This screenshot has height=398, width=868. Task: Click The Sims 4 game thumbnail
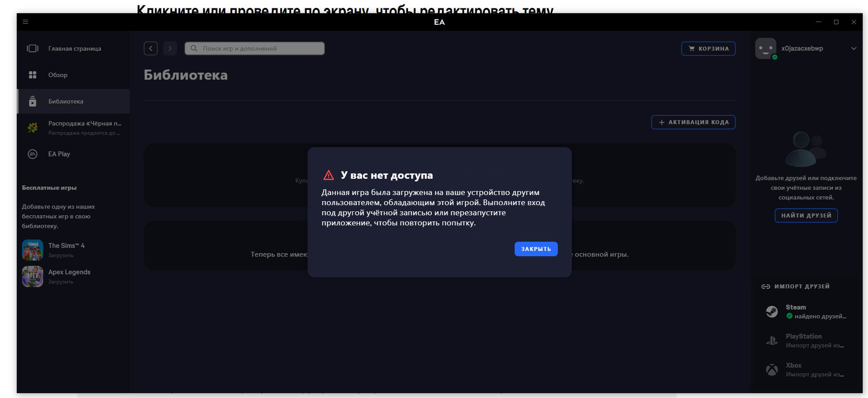tap(33, 250)
